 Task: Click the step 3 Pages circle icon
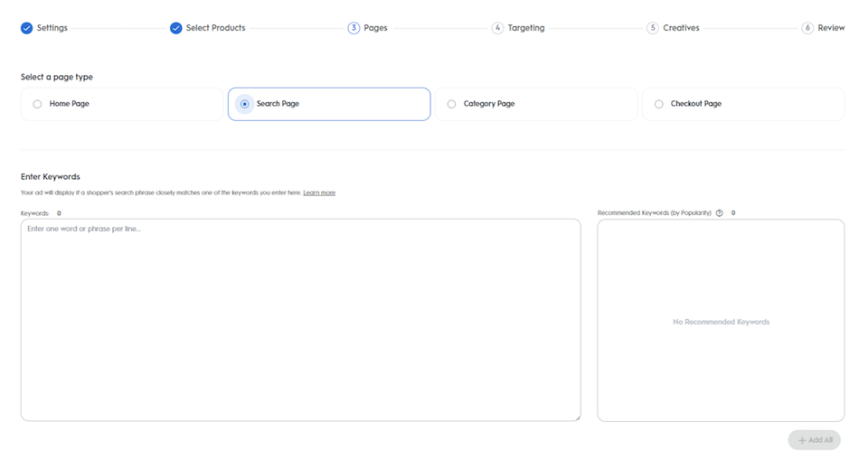354,28
